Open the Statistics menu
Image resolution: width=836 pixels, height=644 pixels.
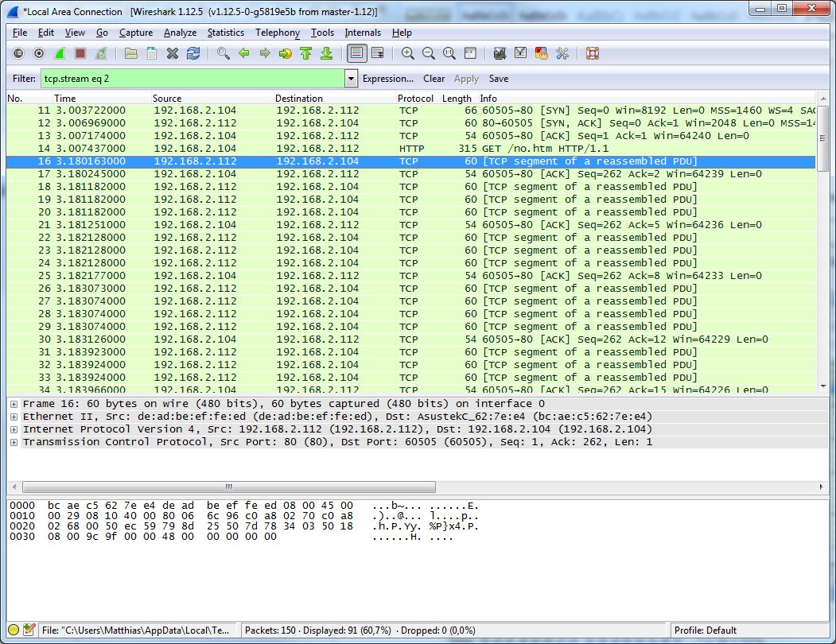[x=225, y=33]
